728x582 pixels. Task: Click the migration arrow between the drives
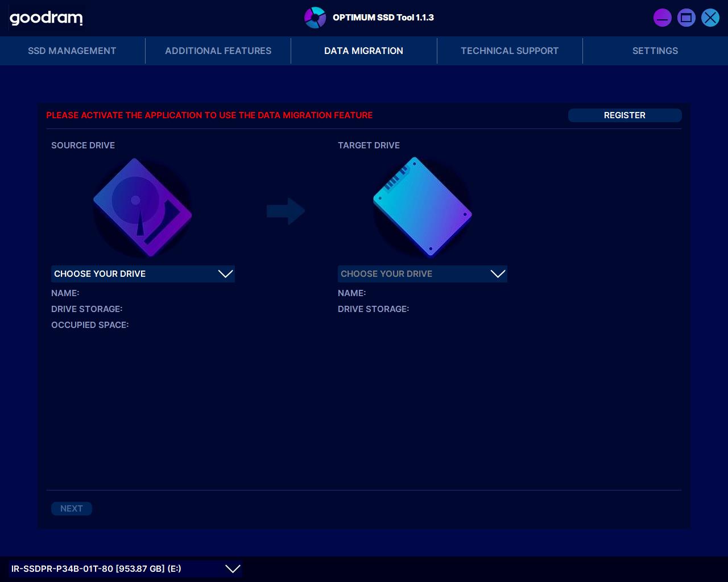pos(286,211)
